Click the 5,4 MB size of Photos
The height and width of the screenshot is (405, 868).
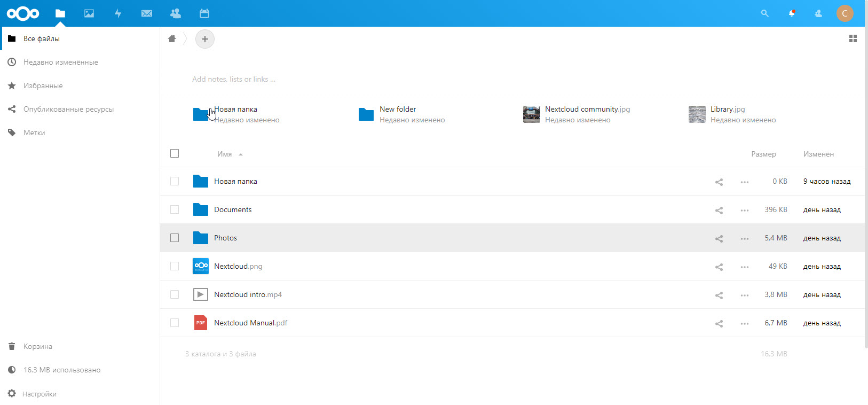[776, 238]
